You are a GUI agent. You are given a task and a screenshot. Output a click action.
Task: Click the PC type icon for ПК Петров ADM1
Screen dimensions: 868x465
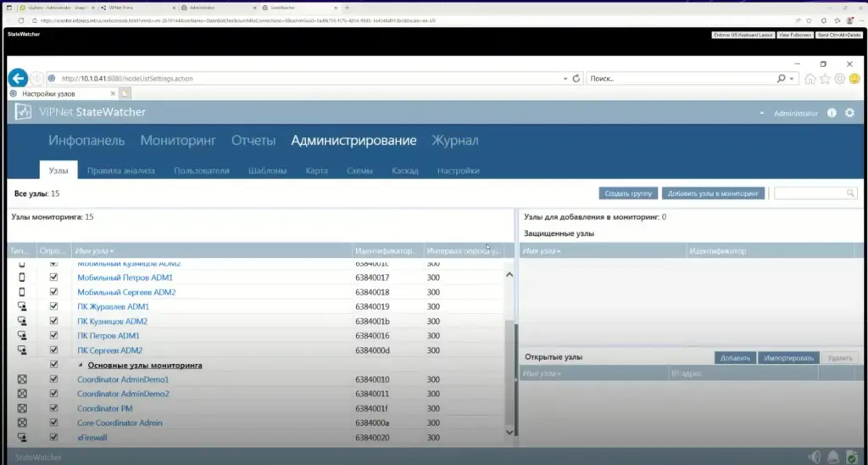[x=22, y=336]
